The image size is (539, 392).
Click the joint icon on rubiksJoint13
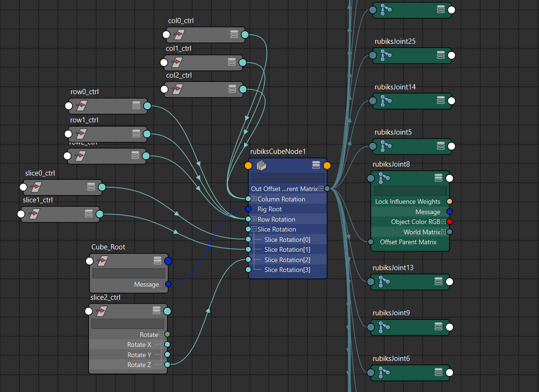[384, 281]
